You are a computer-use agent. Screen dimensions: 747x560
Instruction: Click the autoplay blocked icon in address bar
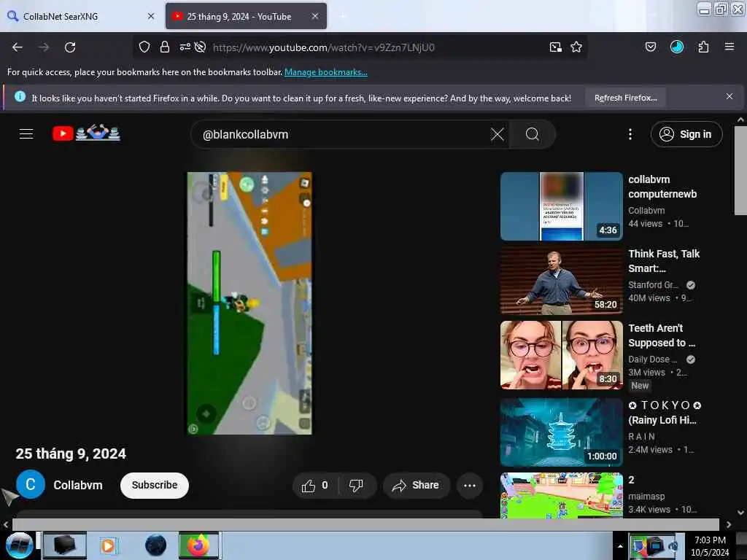point(200,47)
